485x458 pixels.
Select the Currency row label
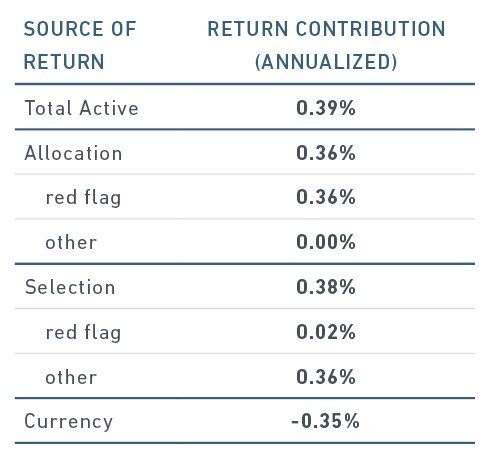69,422
